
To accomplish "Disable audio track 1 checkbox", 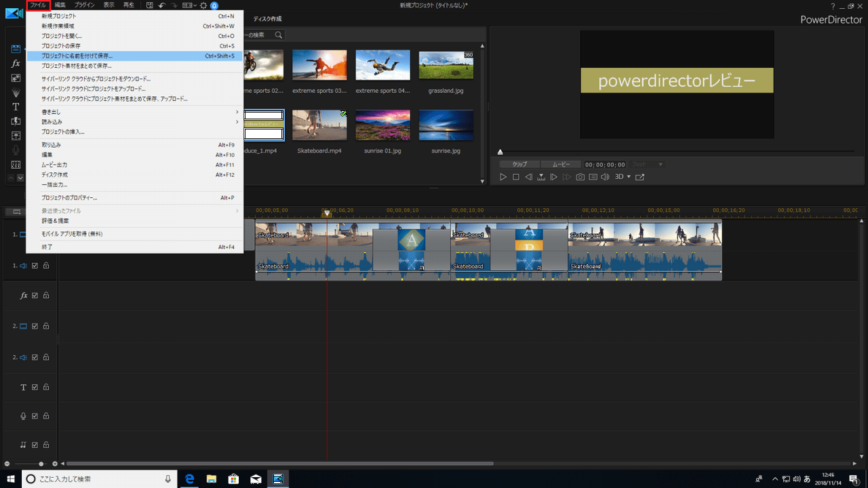I will pyautogui.click(x=35, y=266).
